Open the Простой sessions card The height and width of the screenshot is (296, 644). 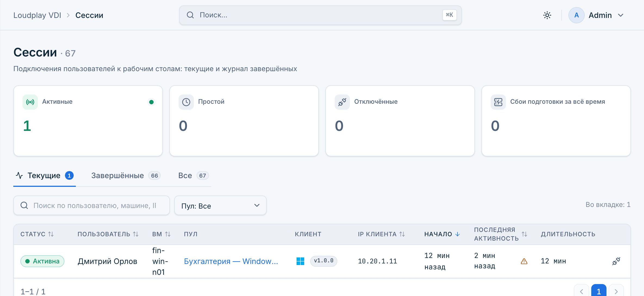(x=244, y=121)
